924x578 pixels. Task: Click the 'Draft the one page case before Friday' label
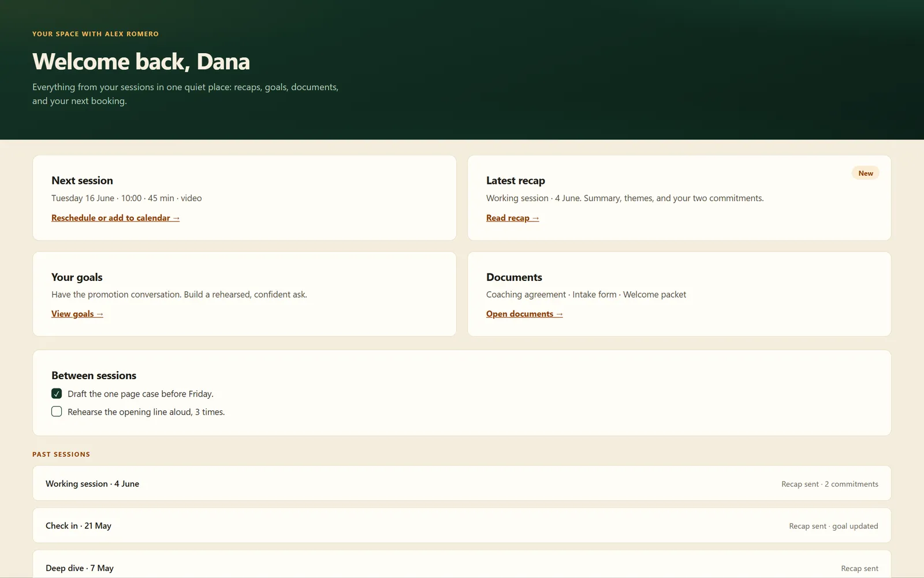pyautogui.click(x=140, y=394)
